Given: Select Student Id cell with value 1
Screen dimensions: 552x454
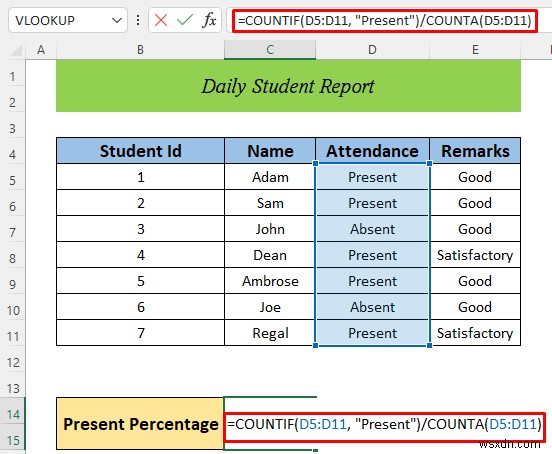Looking at the screenshot, I should (x=140, y=177).
